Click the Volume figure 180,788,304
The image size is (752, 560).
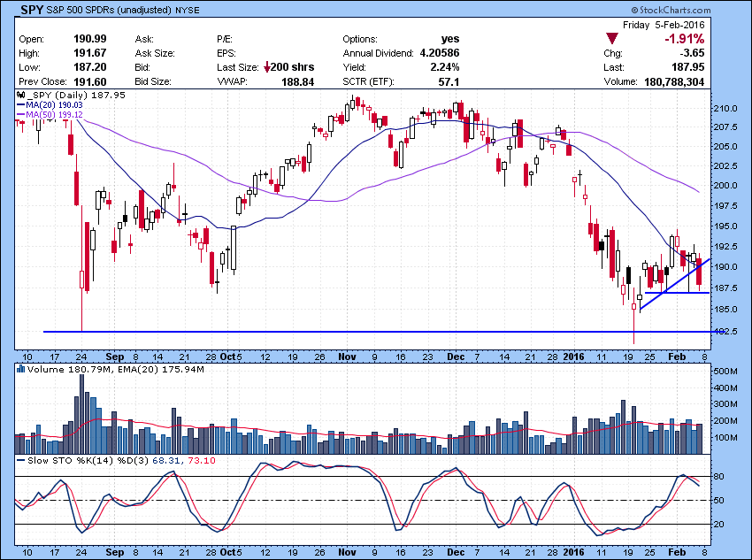point(674,81)
